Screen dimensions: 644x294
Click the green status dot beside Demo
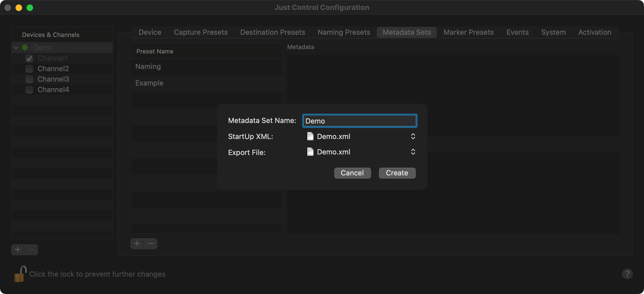click(x=25, y=47)
